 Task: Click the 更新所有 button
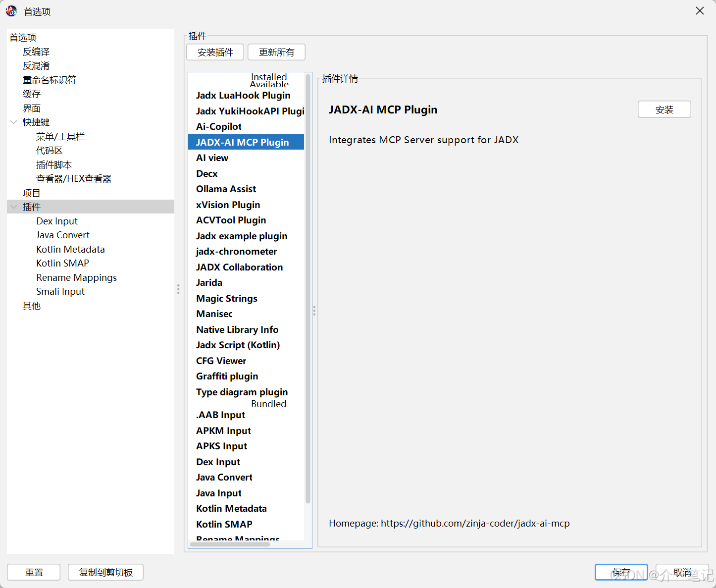pyautogui.click(x=276, y=52)
